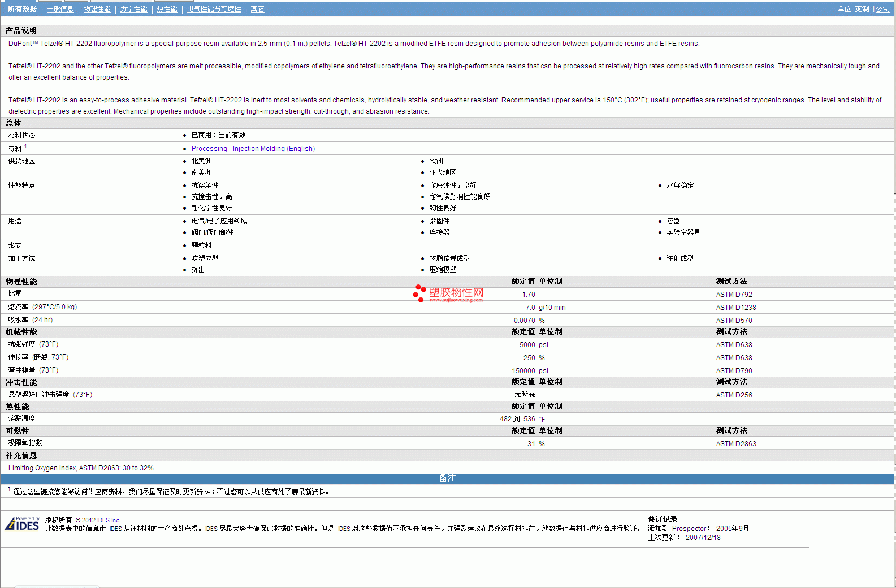Click the ASTM D570 test method
The height and width of the screenshot is (588, 896).
tap(734, 321)
